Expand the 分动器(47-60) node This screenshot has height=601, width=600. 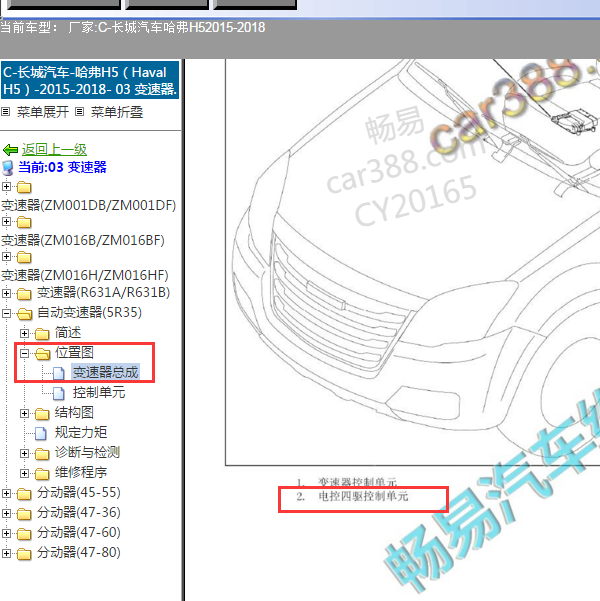click(6, 533)
